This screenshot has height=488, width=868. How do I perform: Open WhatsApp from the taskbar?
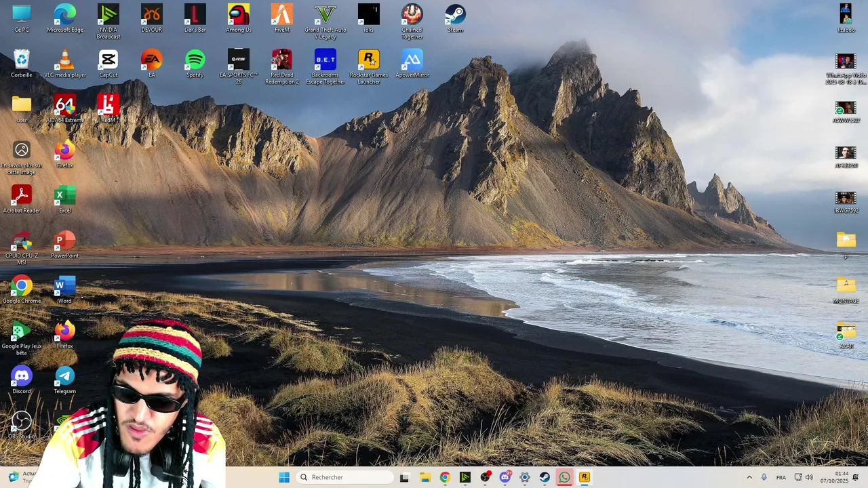click(564, 477)
